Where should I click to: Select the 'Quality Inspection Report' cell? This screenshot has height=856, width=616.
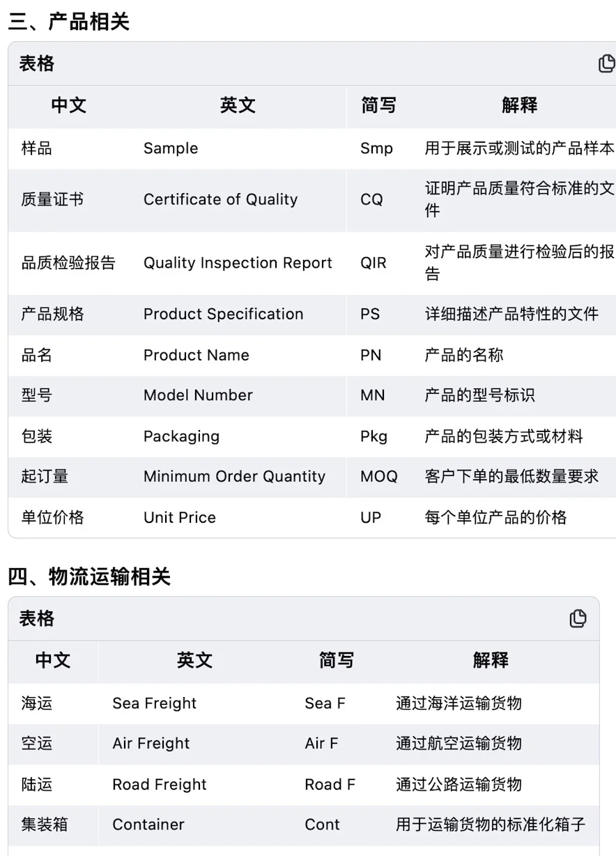click(x=238, y=263)
